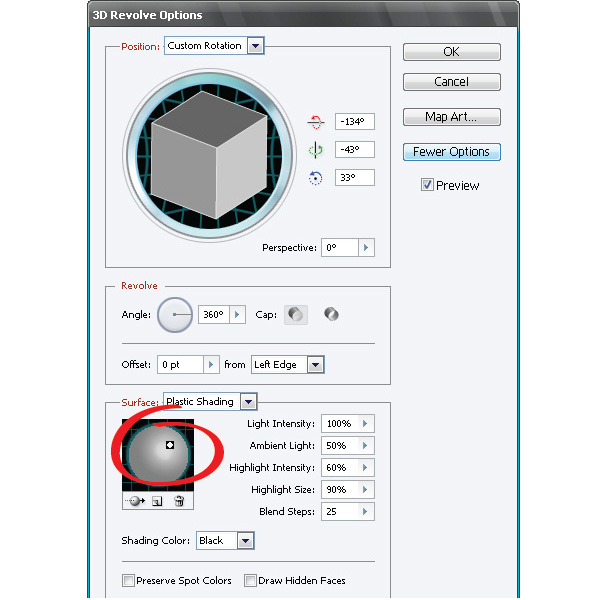Click the -43° Y rotation field
Viewport: 600px width, 600px height.
pos(355,150)
